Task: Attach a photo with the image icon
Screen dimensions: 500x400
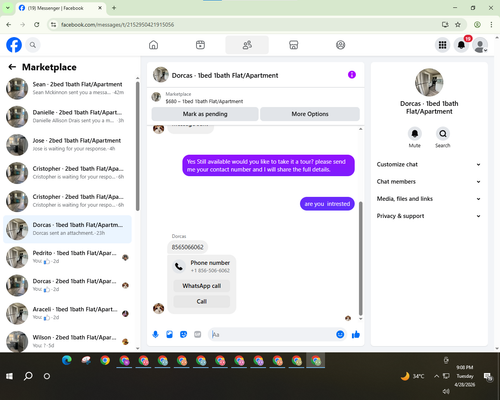Action: pyautogui.click(x=169, y=334)
